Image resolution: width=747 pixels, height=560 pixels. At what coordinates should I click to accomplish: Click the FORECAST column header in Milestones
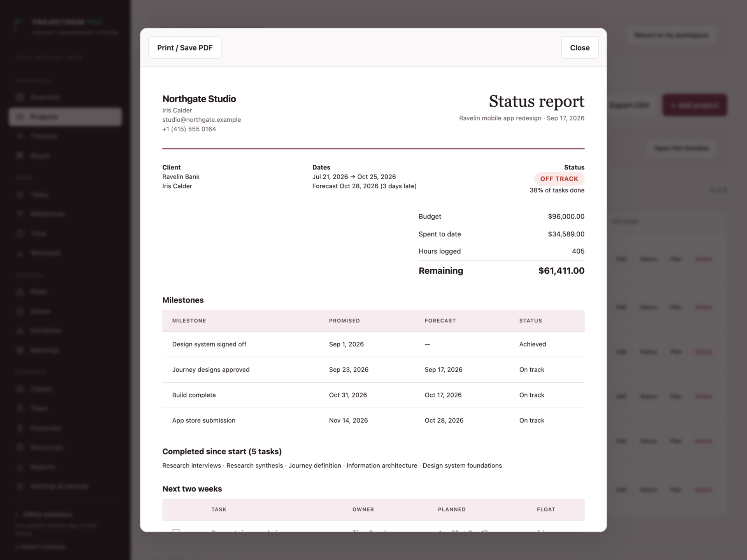440,321
